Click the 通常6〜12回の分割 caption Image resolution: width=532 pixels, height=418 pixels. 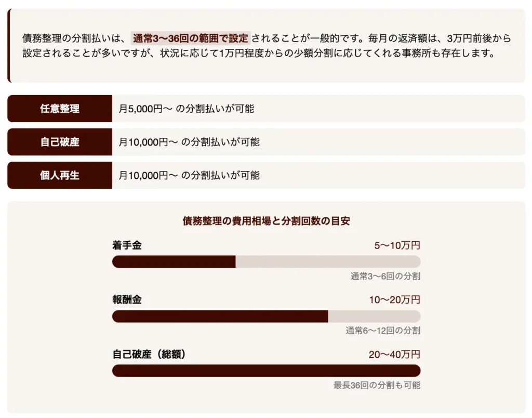coord(383,331)
